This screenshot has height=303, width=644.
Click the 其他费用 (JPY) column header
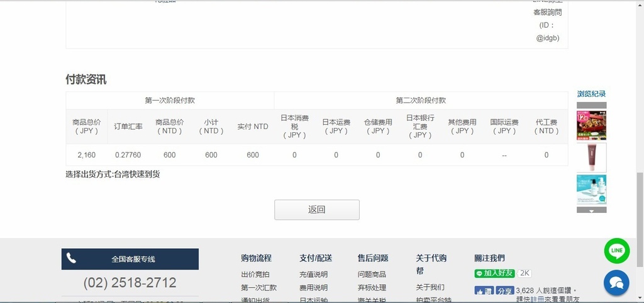(x=462, y=127)
